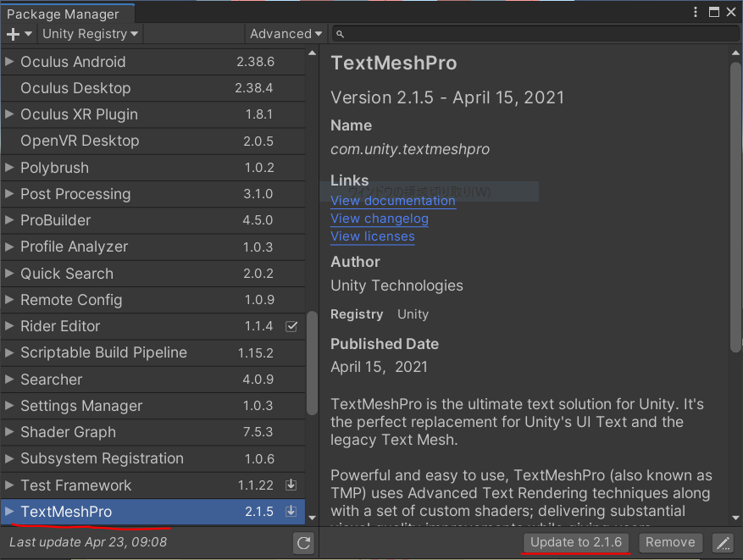The width and height of the screenshot is (743, 560).
Task: Click the package list scroll-up arrow
Action: click(x=312, y=53)
